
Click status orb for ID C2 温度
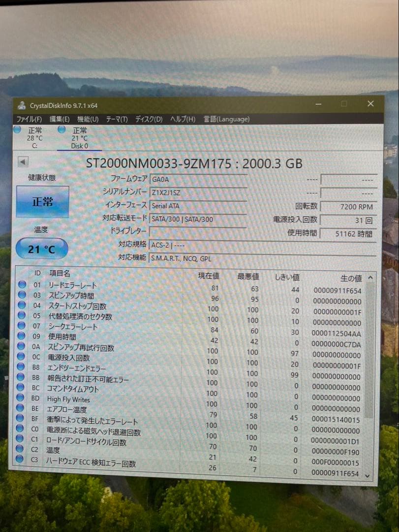point(20,449)
